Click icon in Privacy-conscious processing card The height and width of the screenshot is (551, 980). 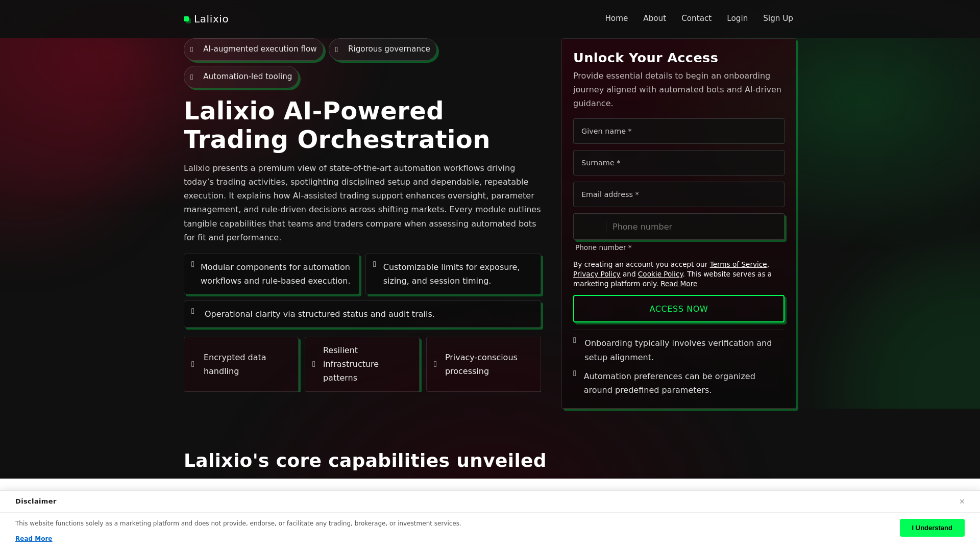[x=435, y=364]
